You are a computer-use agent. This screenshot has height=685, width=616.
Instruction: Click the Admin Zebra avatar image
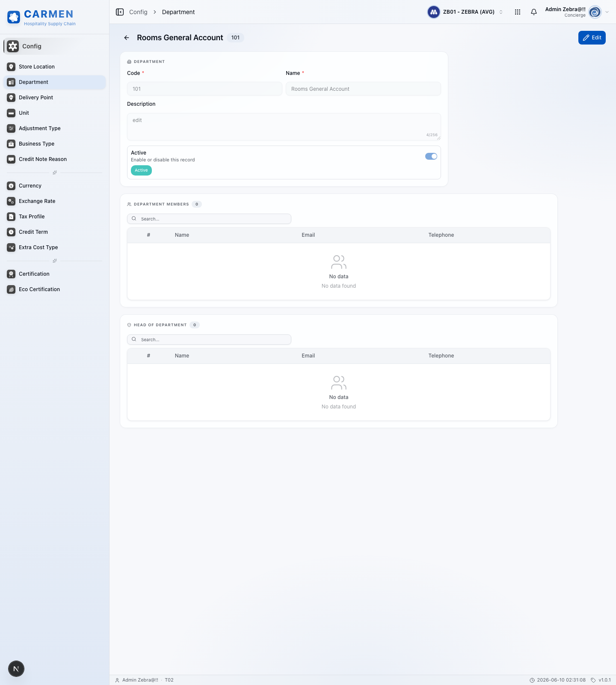(595, 12)
